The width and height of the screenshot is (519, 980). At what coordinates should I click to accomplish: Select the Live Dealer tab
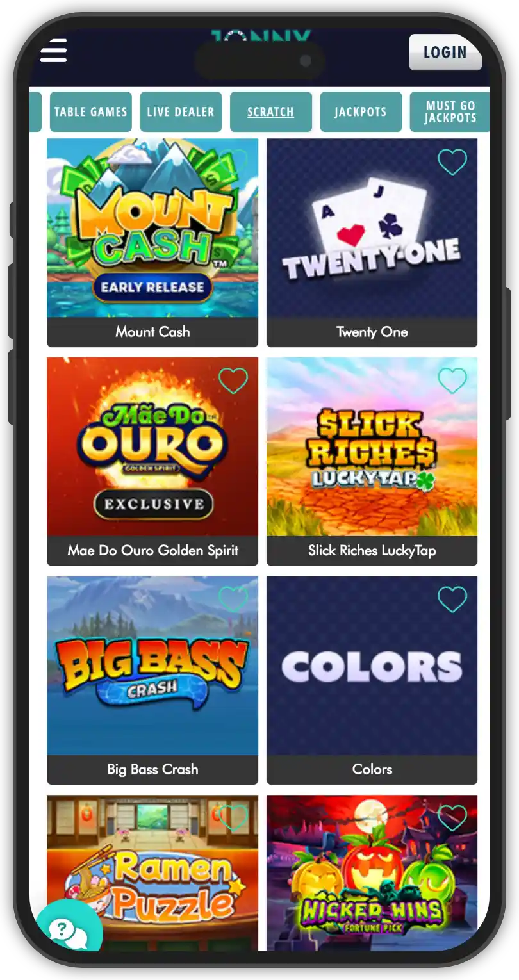tap(181, 111)
